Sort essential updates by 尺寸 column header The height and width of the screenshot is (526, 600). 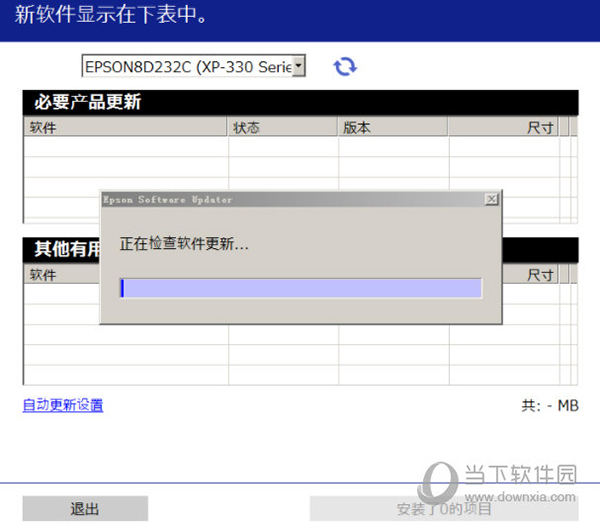[503, 127]
